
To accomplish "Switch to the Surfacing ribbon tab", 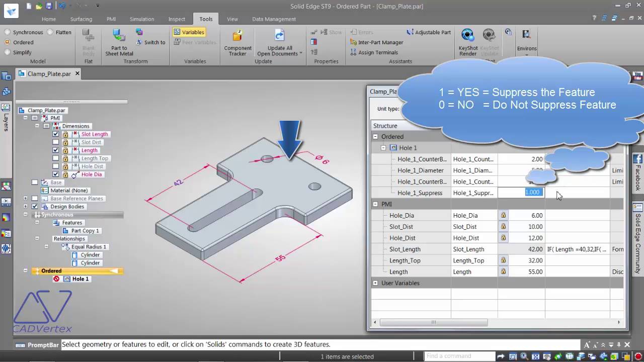I will (81, 19).
